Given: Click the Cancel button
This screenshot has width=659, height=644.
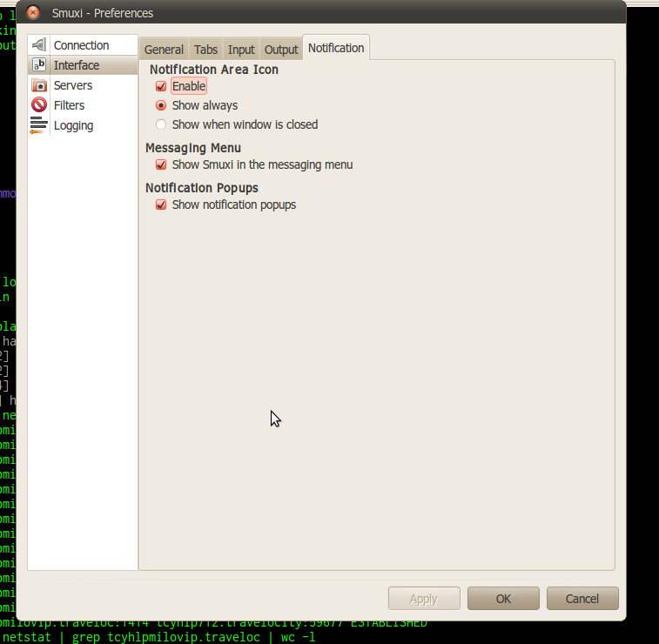Looking at the screenshot, I should (x=582, y=598).
